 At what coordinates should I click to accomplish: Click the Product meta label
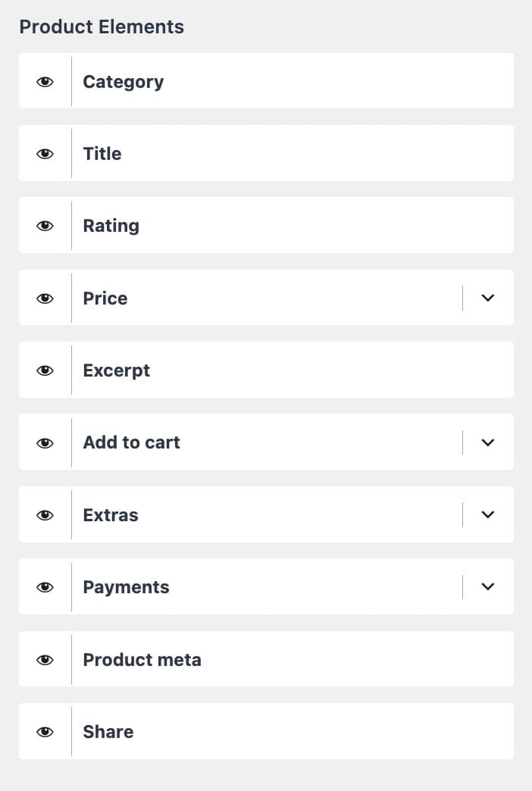pos(142,659)
